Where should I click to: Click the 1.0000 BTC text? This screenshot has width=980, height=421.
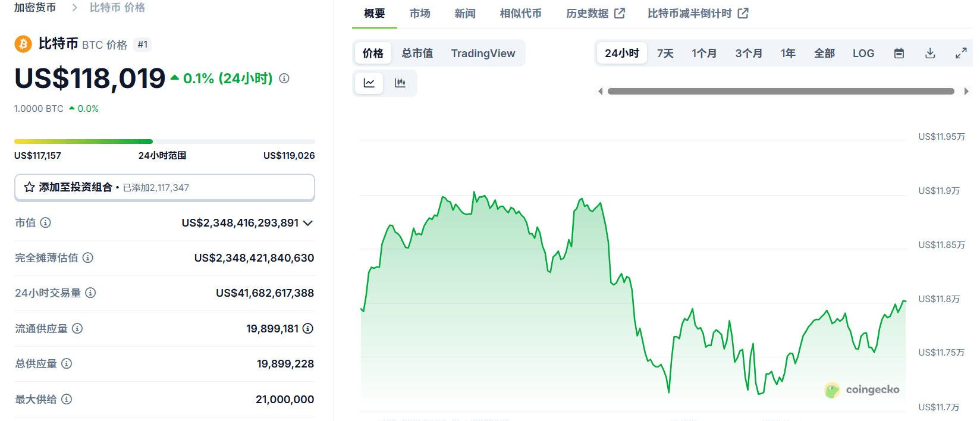tap(39, 109)
